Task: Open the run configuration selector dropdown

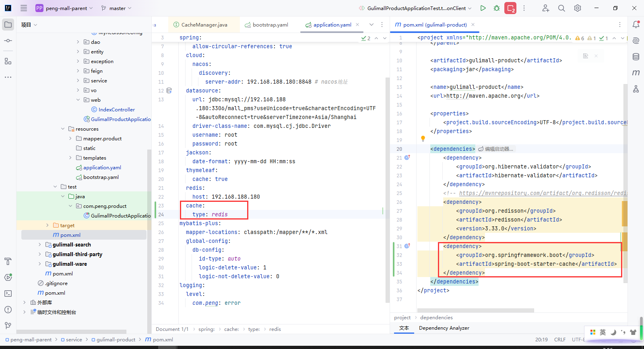Action: click(415, 8)
